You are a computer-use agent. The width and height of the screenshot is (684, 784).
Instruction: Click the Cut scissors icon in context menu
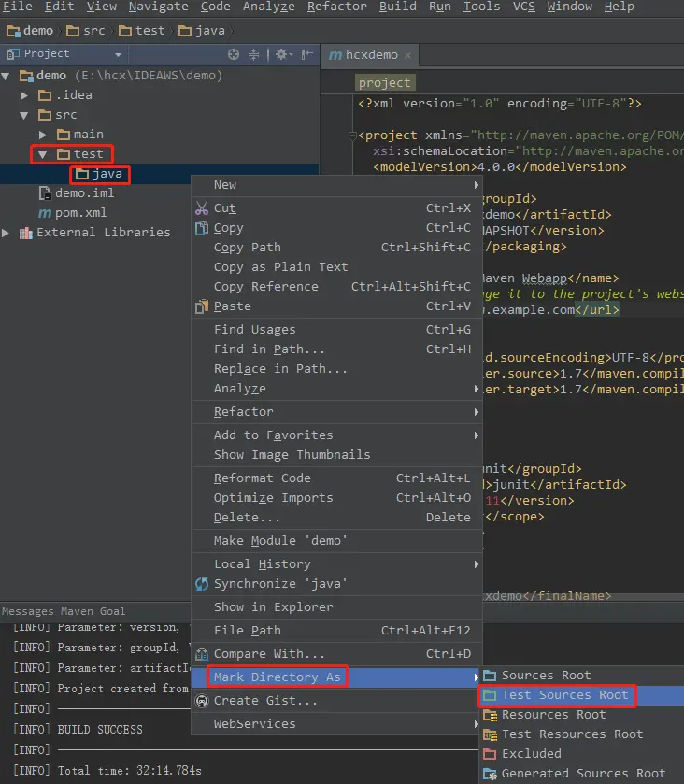[x=202, y=208]
